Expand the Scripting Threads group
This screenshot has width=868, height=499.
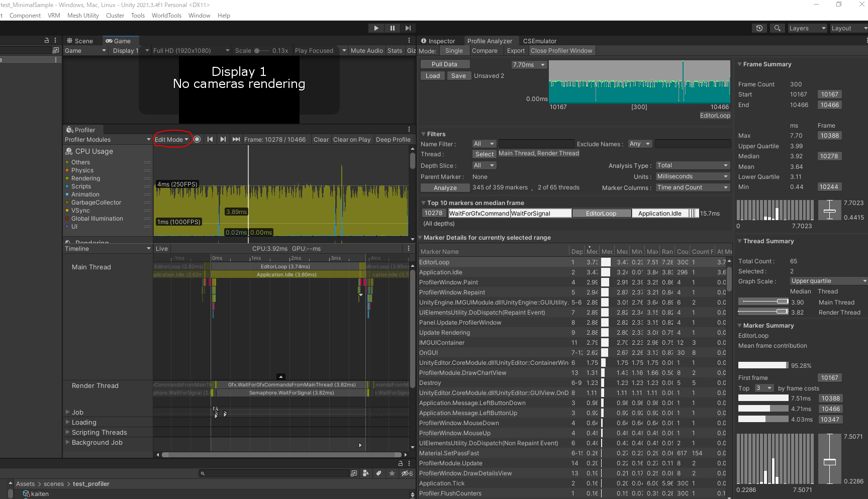point(68,432)
